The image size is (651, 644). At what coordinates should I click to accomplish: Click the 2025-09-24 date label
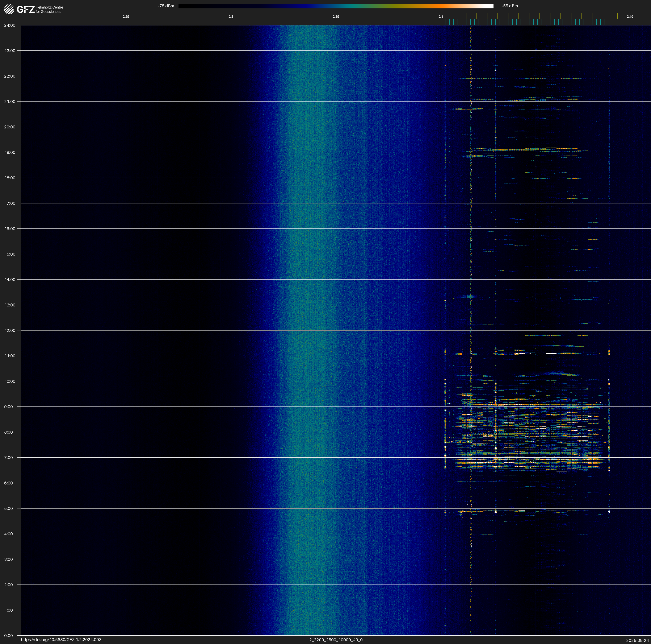click(637, 640)
